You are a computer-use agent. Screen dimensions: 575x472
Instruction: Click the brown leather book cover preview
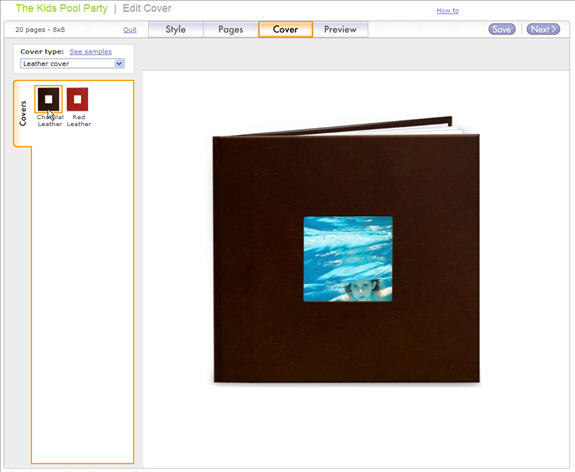click(x=346, y=259)
